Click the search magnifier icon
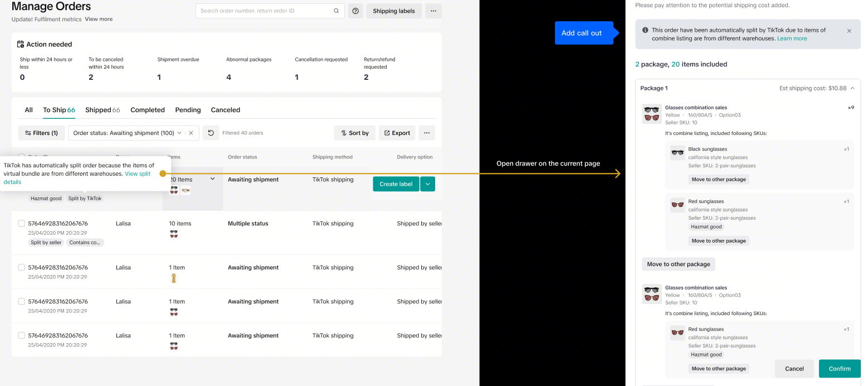This screenshot has width=868, height=386. 336,11
